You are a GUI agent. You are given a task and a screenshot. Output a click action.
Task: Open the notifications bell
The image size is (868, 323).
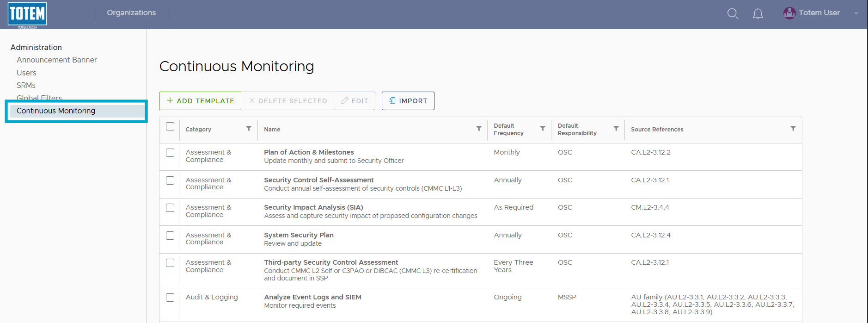tap(758, 13)
